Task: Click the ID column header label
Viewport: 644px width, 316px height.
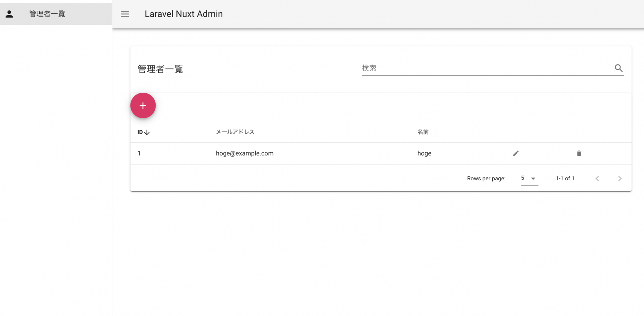Action: (x=140, y=132)
